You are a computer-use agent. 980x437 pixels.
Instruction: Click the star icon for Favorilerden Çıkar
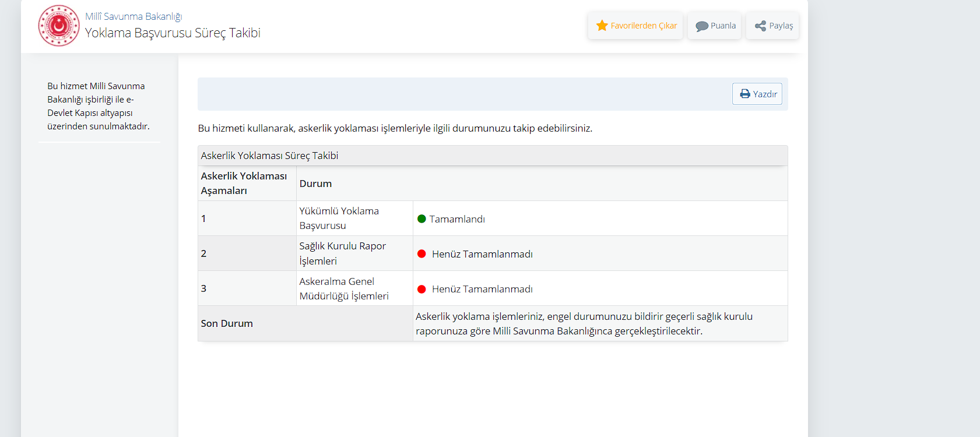coord(602,26)
